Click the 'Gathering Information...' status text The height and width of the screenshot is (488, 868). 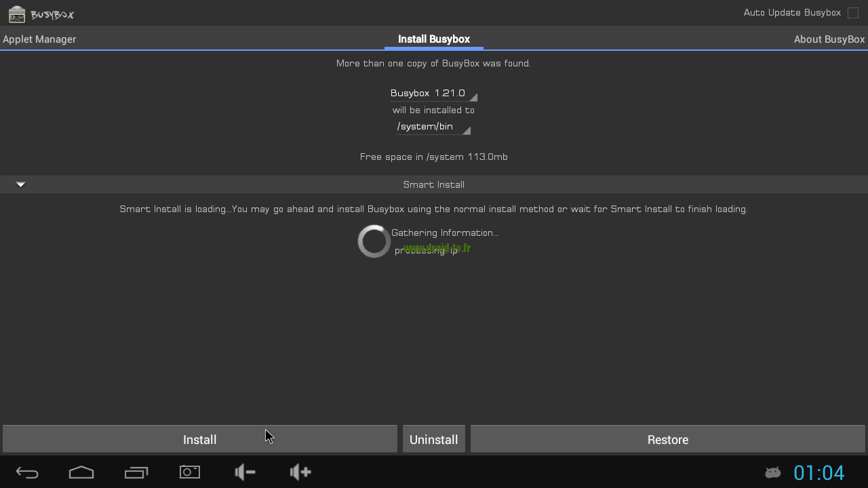coord(445,232)
